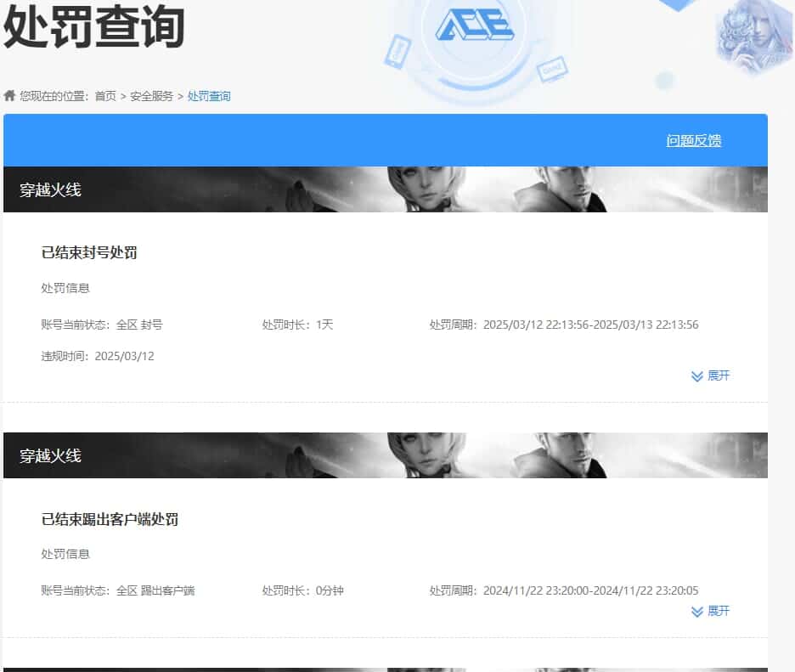Image resolution: width=795 pixels, height=672 pixels.
Task: Click 处罚时长：1天 text
Action: [x=297, y=325]
